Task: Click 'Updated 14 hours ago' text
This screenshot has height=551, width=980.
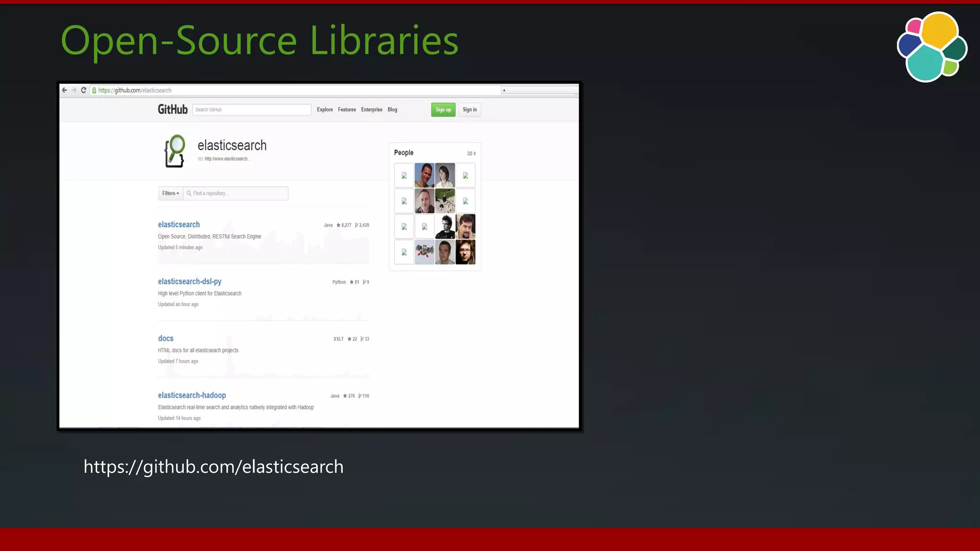Action: (x=179, y=418)
